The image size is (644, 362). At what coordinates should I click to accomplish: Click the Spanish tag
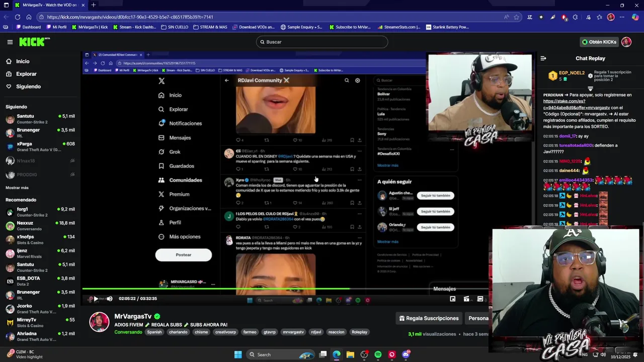[154, 332]
